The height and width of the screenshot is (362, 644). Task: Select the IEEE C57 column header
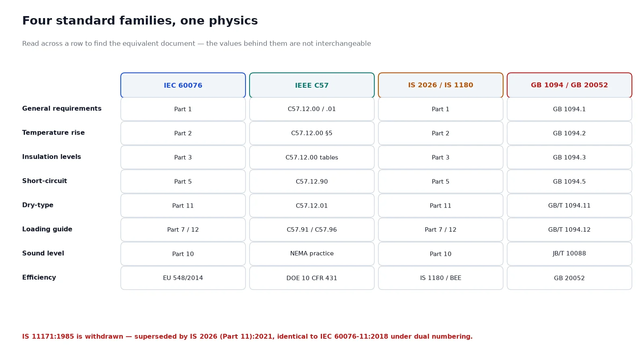(312, 85)
